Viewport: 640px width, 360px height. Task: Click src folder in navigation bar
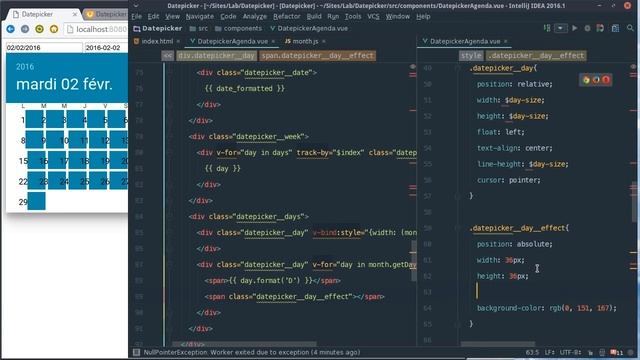pos(199,29)
